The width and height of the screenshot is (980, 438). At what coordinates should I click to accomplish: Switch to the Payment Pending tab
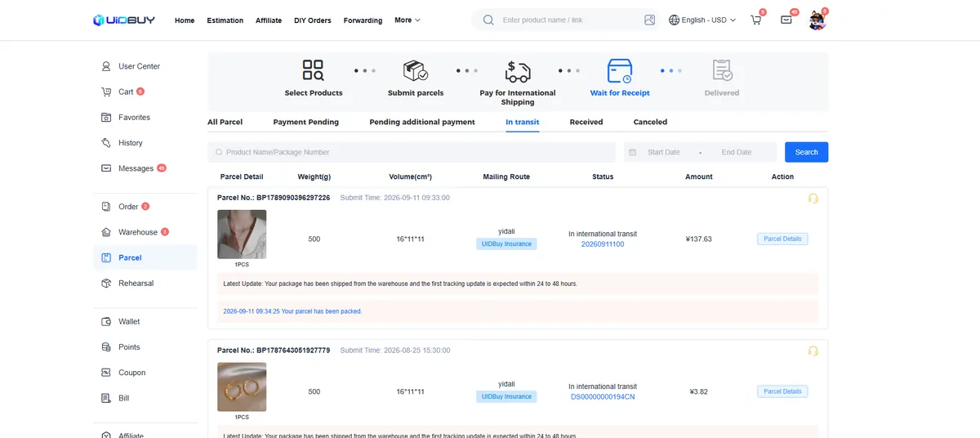pos(306,122)
